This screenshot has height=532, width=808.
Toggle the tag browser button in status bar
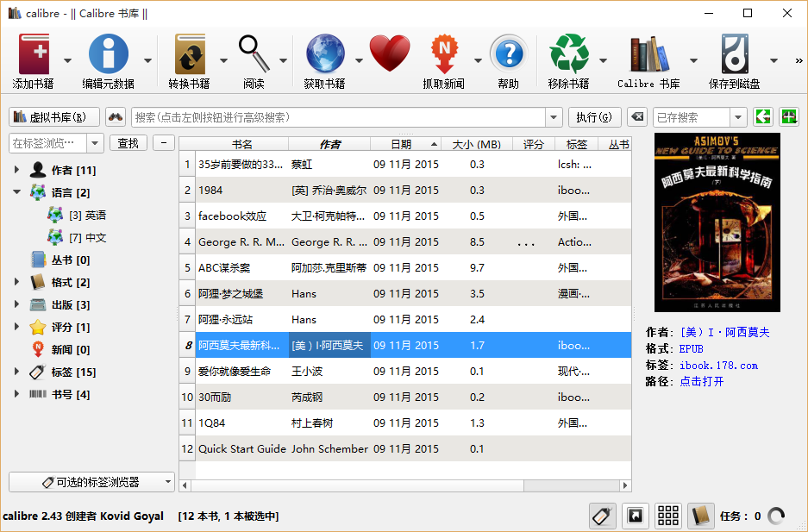tap(602, 516)
